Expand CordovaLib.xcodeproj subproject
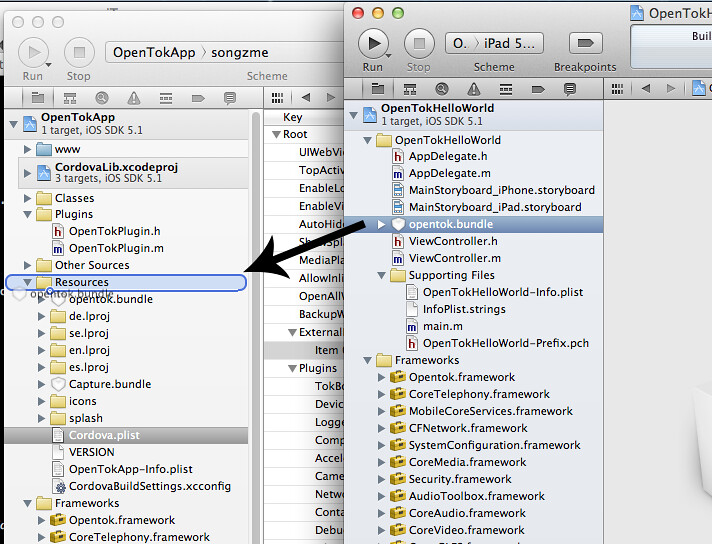The height and width of the screenshot is (544, 712). [27, 173]
